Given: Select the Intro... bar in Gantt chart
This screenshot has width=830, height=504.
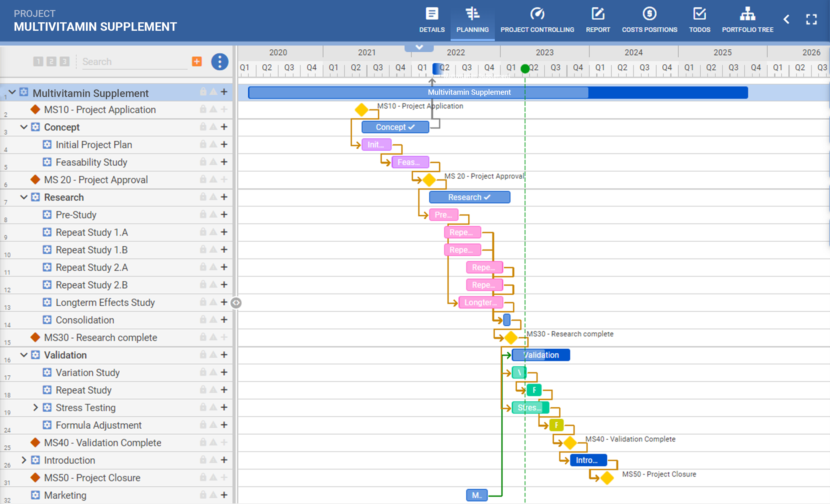Looking at the screenshot, I should pyautogui.click(x=588, y=460).
